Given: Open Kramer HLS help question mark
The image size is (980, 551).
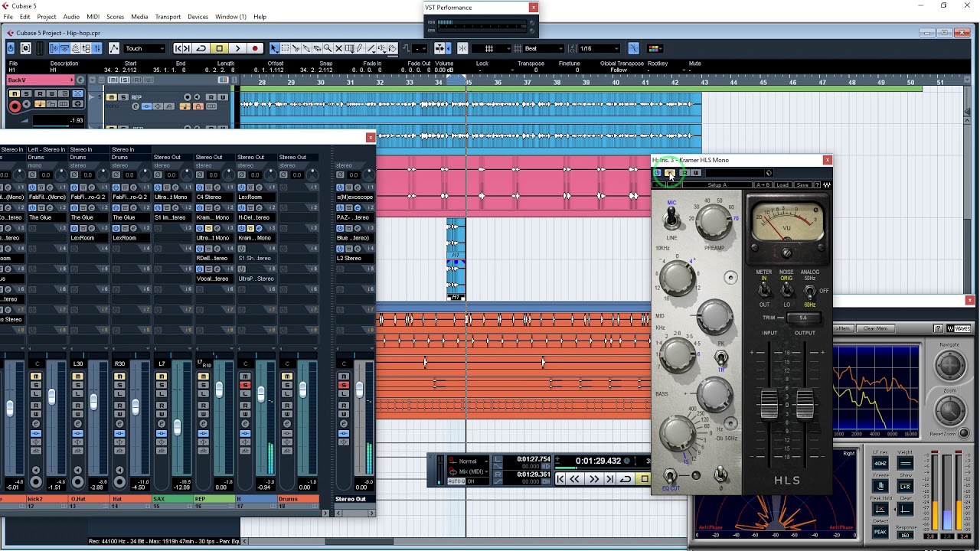Looking at the screenshot, I should [x=816, y=185].
